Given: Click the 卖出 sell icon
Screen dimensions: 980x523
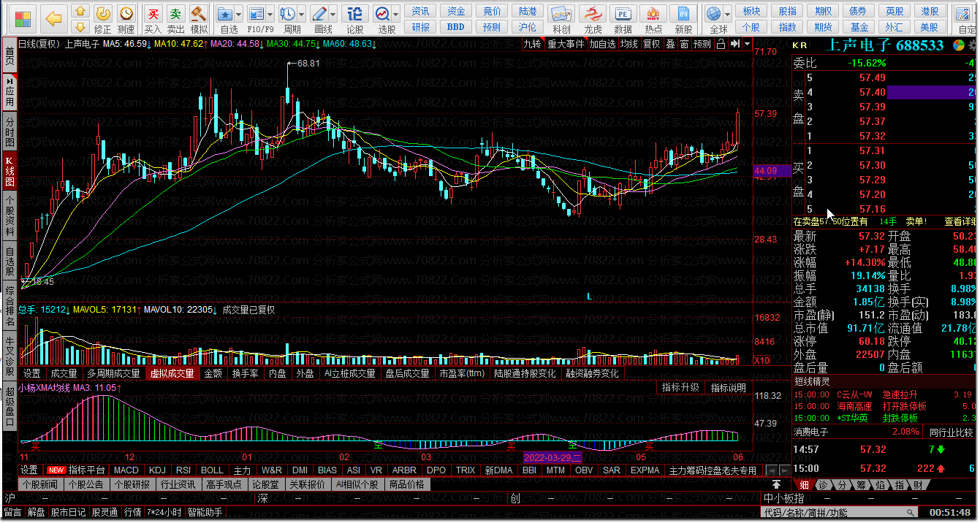Looking at the screenshot, I should coord(175,13).
